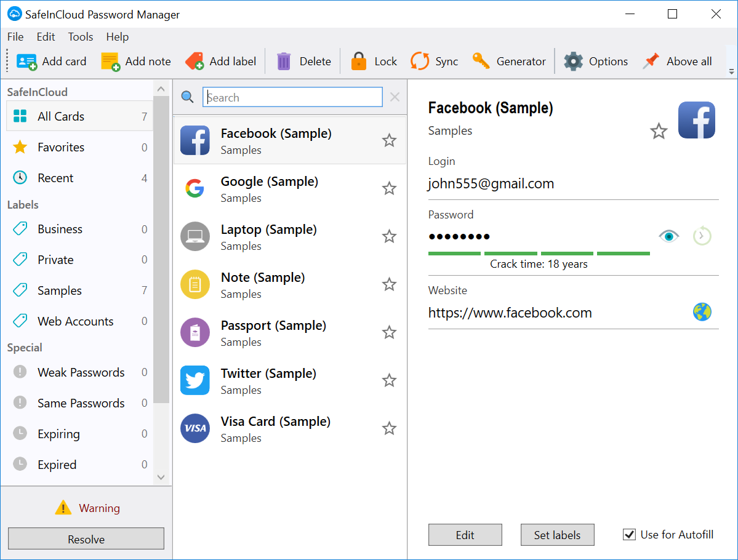Click the Warning triangle icon
The width and height of the screenshot is (738, 560).
[63, 508]
